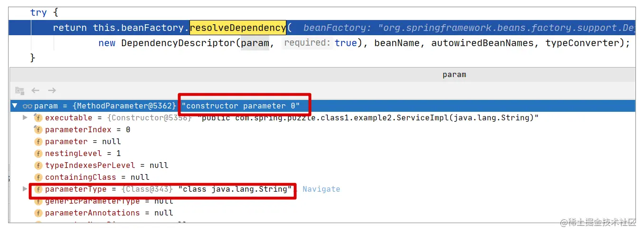
Task: Select the 'nestingLevel = 1' row
Action: pyautogui.click(x=322, y=153)
